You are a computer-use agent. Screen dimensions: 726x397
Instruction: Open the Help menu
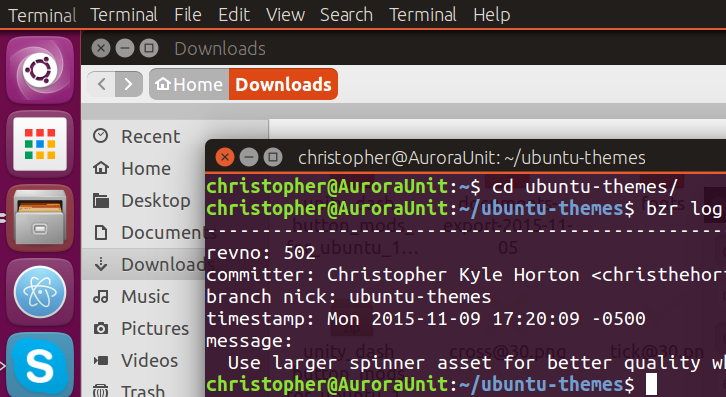coord(491,15)
